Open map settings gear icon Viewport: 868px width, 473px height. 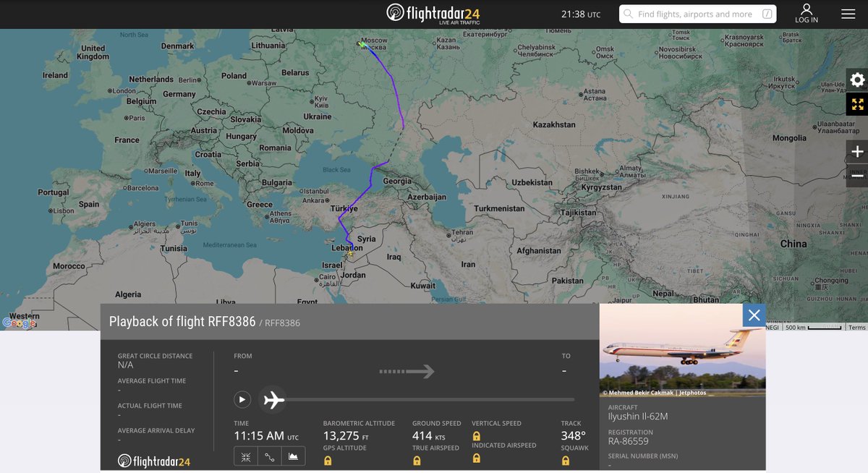coord(857,80)
